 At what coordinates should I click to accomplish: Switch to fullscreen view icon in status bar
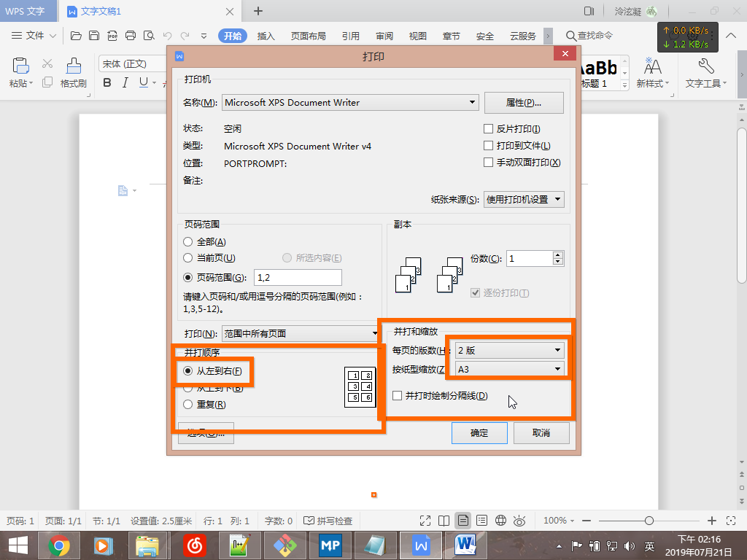point(425,521)
